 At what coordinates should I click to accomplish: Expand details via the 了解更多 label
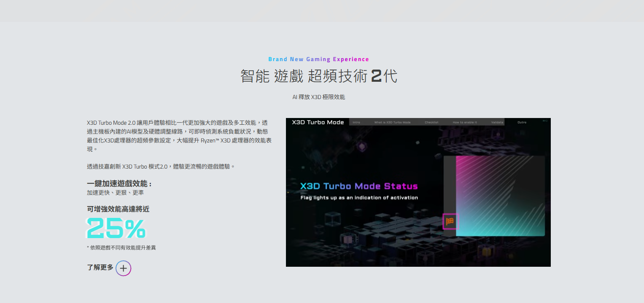tap(100, 267)
